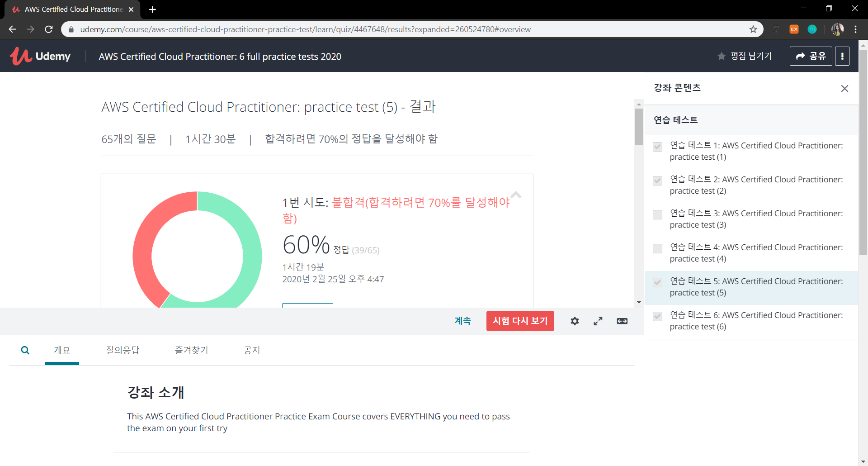Open the 즐겨찾기 bookmarks tab
The height and width of the screenshot is (466, 868).
point(191,350)
